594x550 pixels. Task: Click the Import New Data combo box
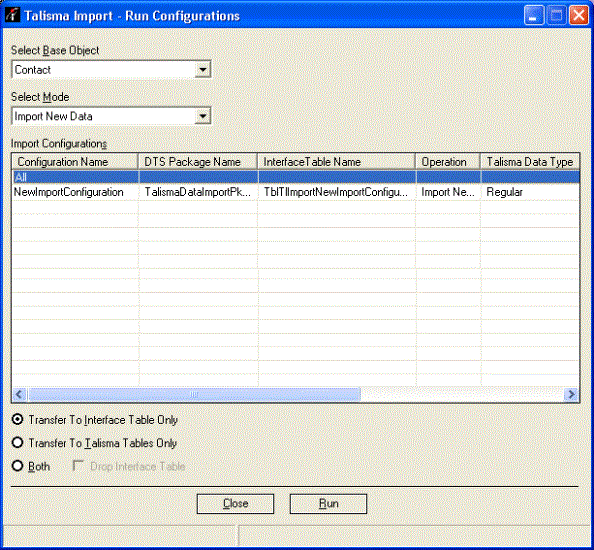[111, 116]
